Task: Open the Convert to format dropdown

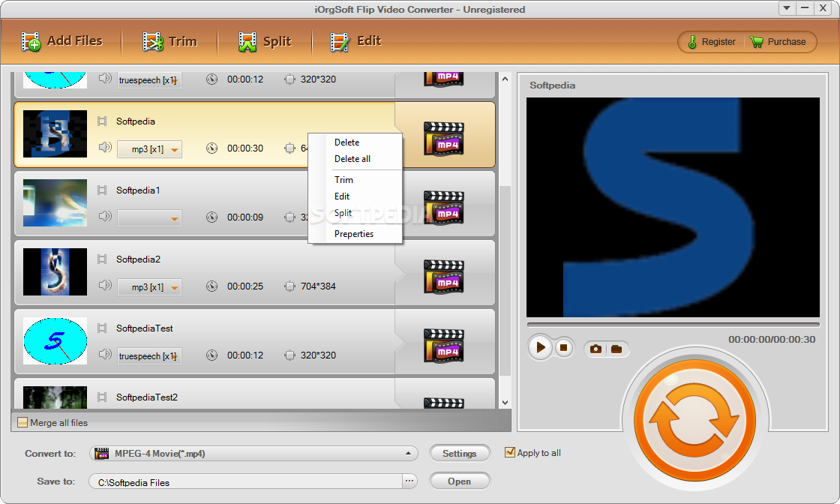Action: point(254,454)
